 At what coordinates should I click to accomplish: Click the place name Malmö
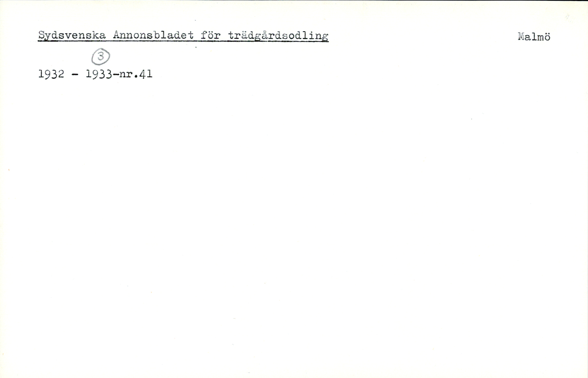tap(534, 37)
